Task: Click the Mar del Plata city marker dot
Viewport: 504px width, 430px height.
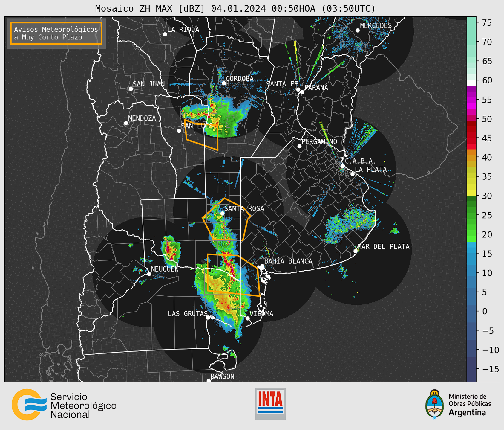Action: [x=356, y=251]
